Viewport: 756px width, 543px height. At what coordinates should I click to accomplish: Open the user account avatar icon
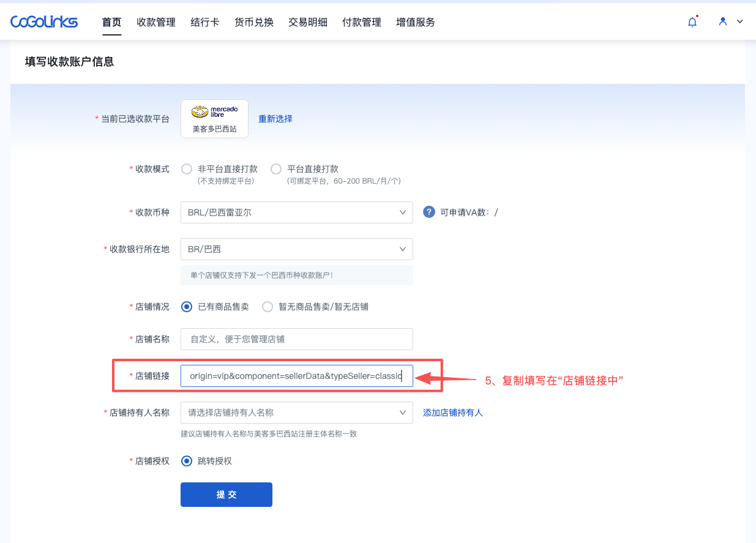click(723, 21)
